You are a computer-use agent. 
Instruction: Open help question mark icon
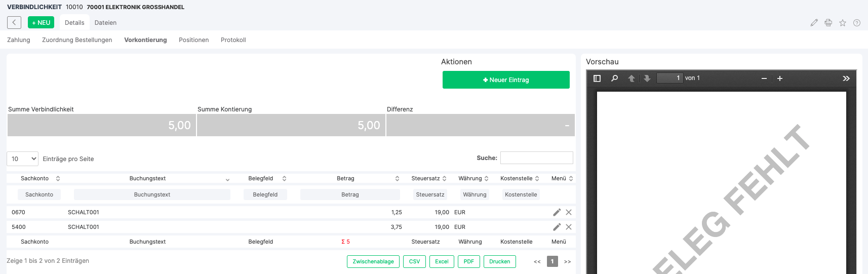click(x=857, y=23)
